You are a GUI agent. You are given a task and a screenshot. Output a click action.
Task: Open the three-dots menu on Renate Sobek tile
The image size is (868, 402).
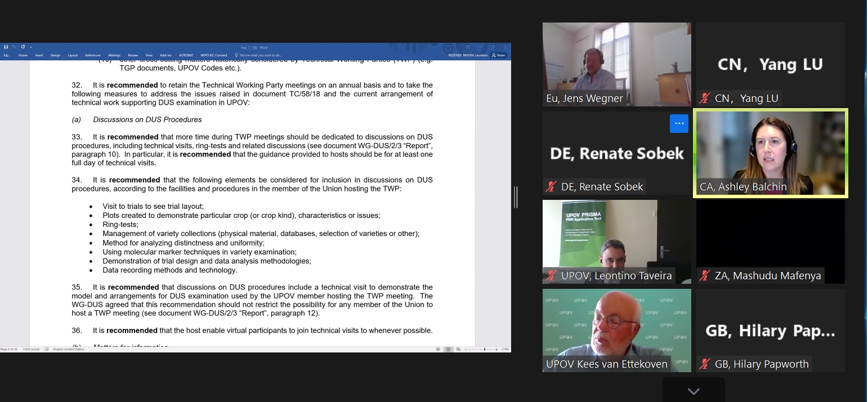pyautogui.click(x=679, y=123)
